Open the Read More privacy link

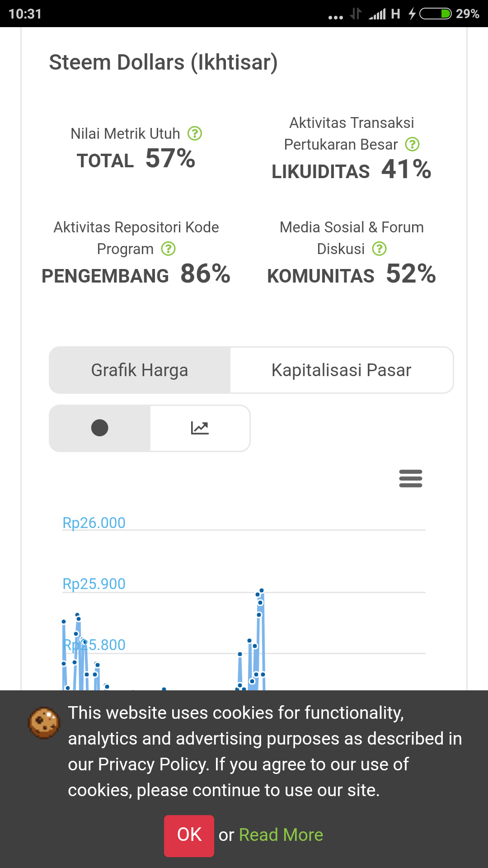[281, 835]
